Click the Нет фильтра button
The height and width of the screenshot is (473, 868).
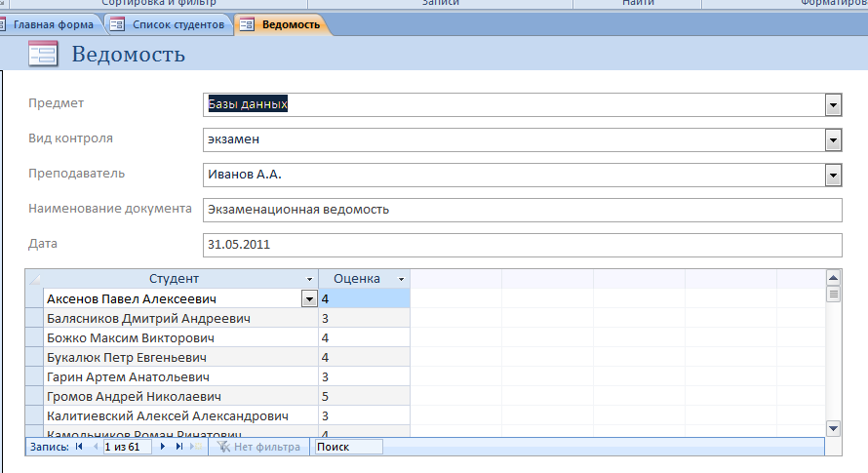[258, 447]
